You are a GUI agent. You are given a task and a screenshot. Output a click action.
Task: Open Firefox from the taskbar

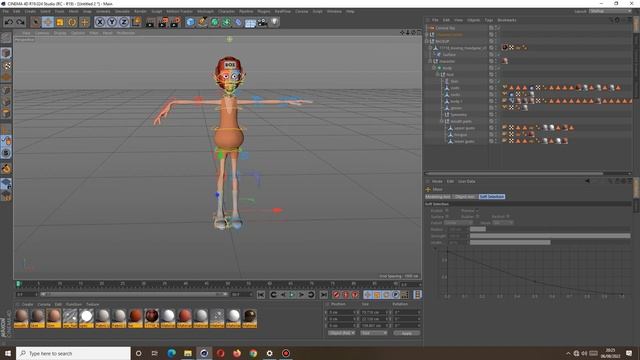pyautogui.click(x=237, y=353)
